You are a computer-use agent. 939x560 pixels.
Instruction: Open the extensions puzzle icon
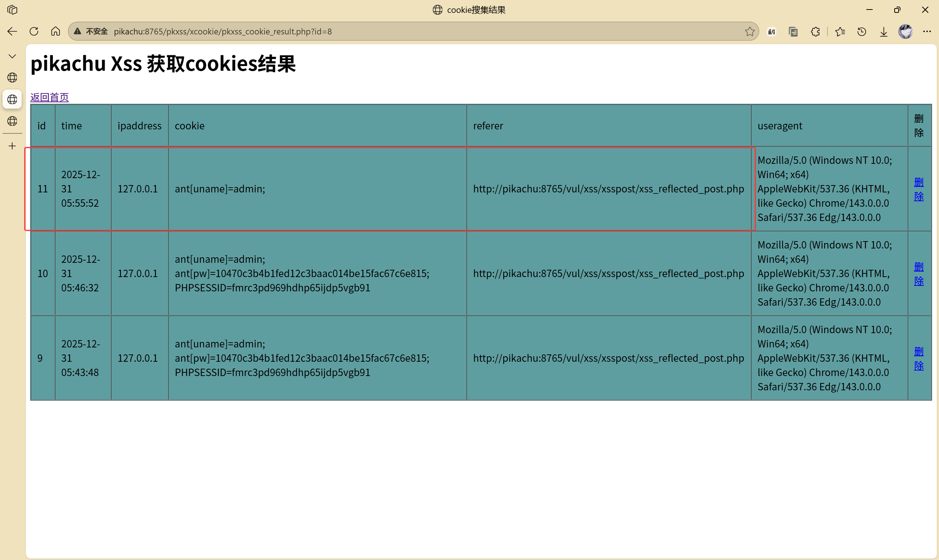[x=815, y=32]
